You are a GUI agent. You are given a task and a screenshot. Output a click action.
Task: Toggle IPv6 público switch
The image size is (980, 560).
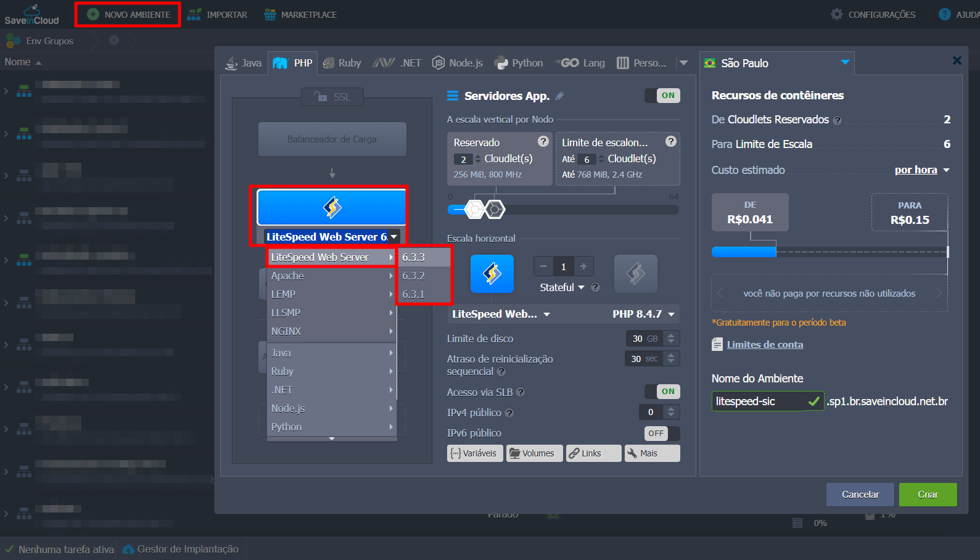coord(662,434)
